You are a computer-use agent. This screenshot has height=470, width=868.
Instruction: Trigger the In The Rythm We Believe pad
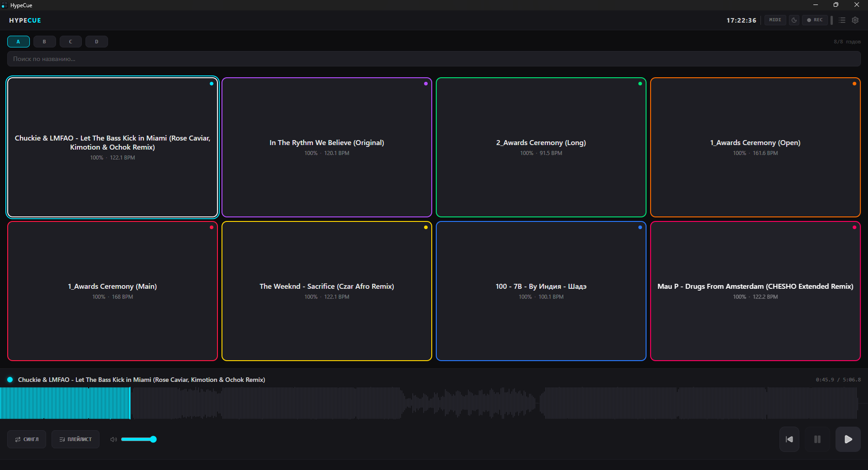327,147
